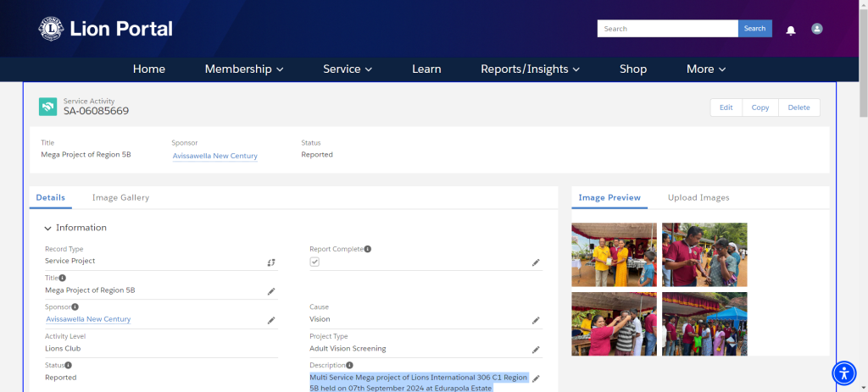Edit the Report Complete pencil
The height and width of the screenshot is (392, 868).
click(536, 262)
